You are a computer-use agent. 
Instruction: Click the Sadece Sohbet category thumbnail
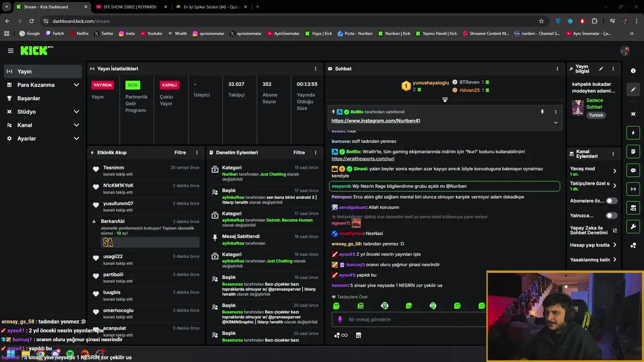coord(578,108)
